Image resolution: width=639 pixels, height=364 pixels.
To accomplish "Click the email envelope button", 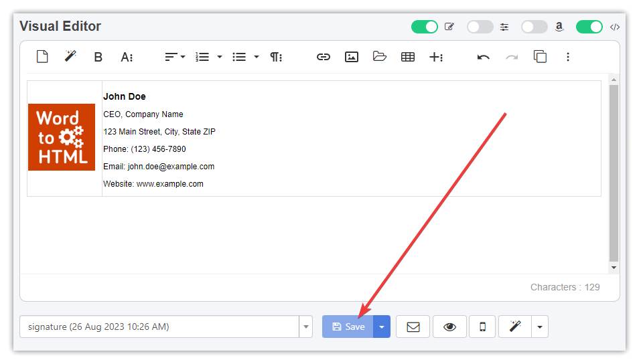I will (x=413, y=327).
